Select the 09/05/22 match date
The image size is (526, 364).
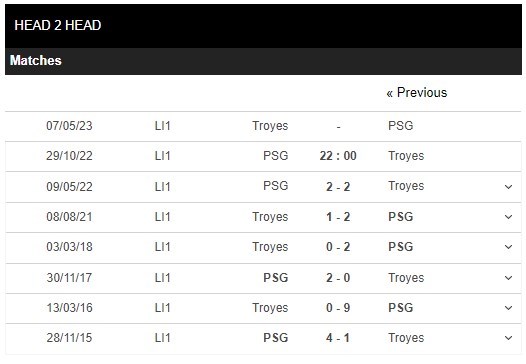point(69,187)
